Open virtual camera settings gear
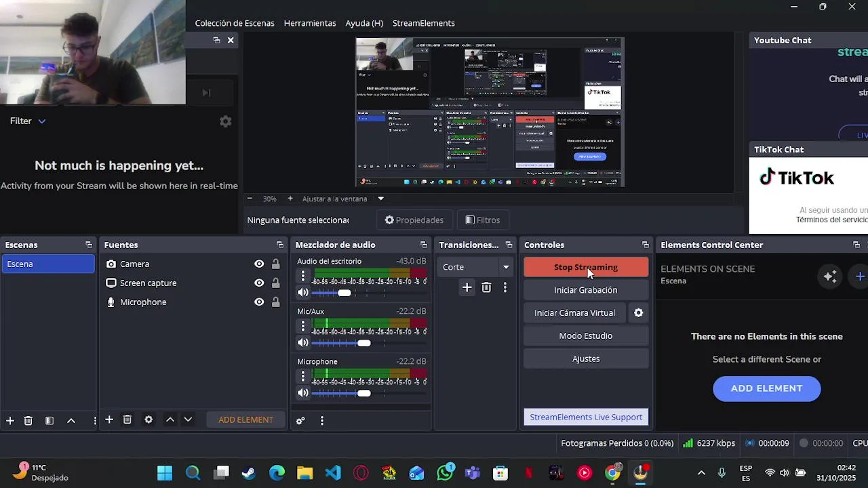The image size is (868, 488). pyautogui.click(x=638, y=313)
